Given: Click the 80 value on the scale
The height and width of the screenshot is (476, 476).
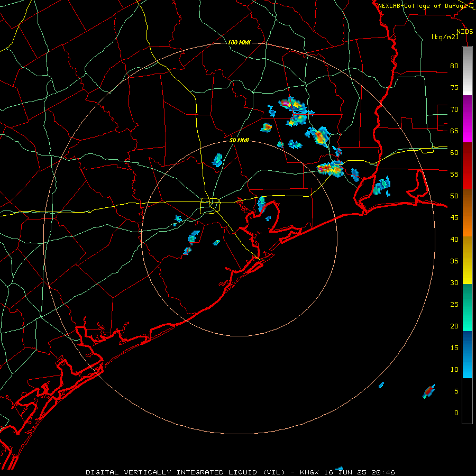Looking at the screenshot, I should click(x=454, y=66).
